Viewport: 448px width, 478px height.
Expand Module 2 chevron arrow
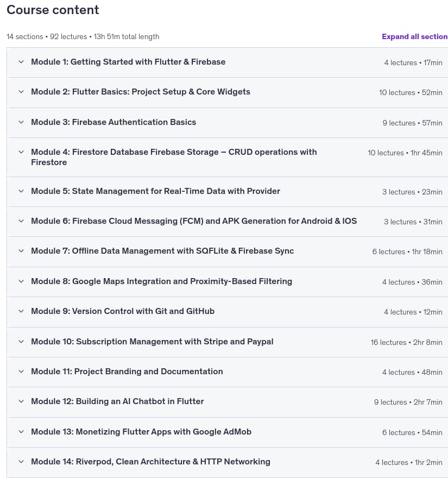(21, 92)
